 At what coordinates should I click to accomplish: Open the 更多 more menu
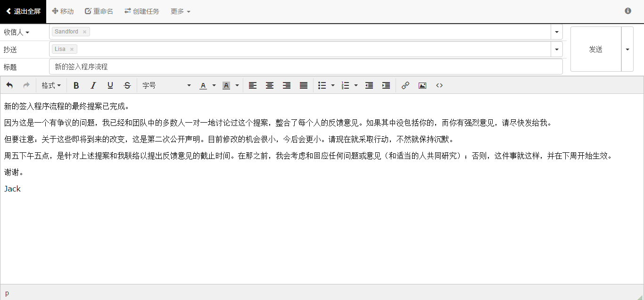coord(181,11)
